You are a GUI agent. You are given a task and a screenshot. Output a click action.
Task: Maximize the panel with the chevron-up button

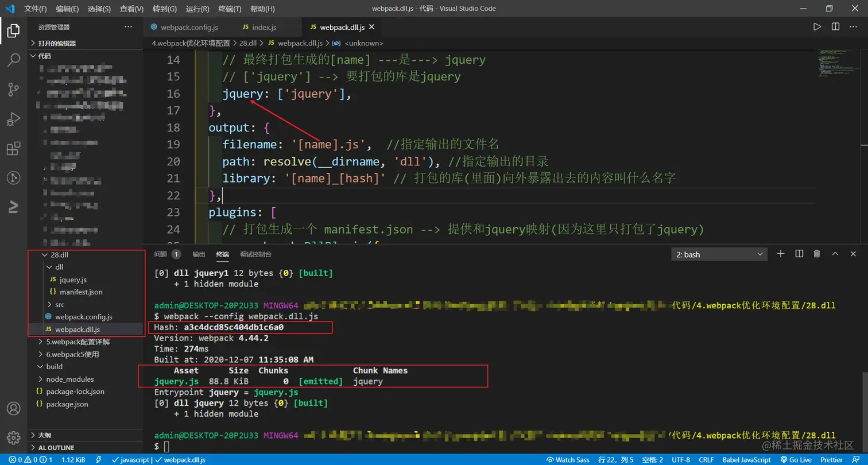[835, 254]
